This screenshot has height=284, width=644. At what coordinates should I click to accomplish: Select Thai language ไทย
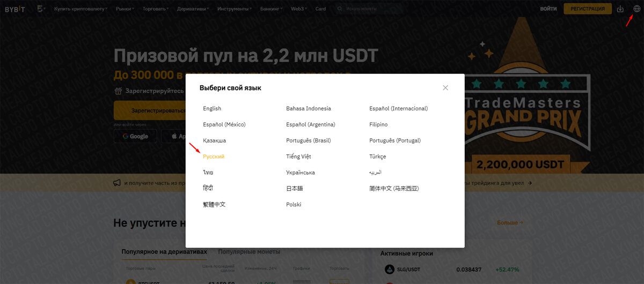pyautogui.click(x=208, y=173)
